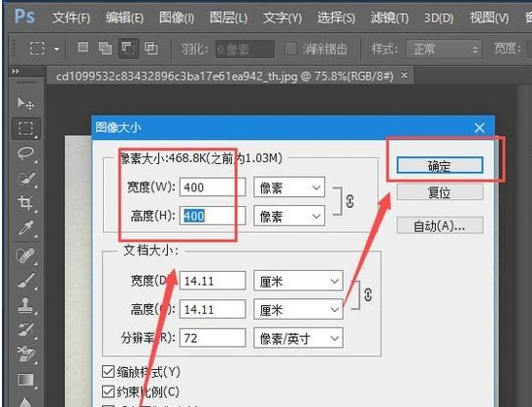The image size is (532, 407).
Task: Click the Subtract from selection icon
Action: pyautogui.click(x=128, y=48)
